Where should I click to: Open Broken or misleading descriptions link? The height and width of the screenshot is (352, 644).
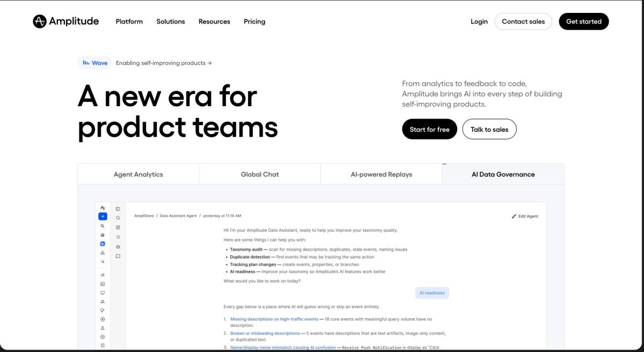(x=265, y=333)
